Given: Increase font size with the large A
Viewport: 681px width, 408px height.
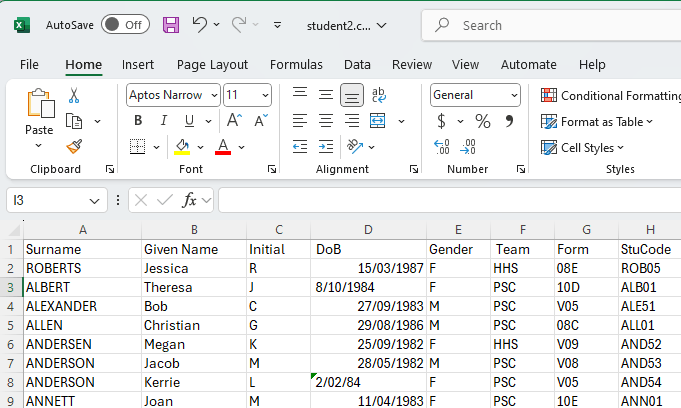Looking at the screenshot, I should click(x=235, y=120).
